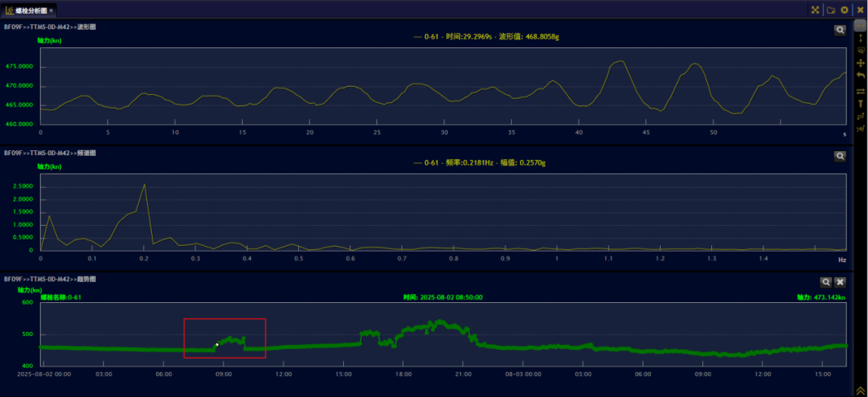Expand panel with double chevron at bottom right

860,391
